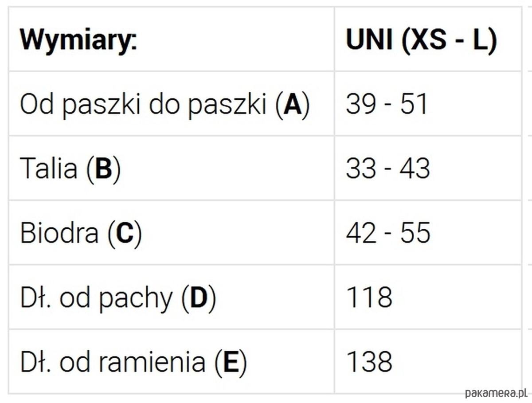Click the value 118 in the table
Screen dimensions: 532x403
[369, 298]
